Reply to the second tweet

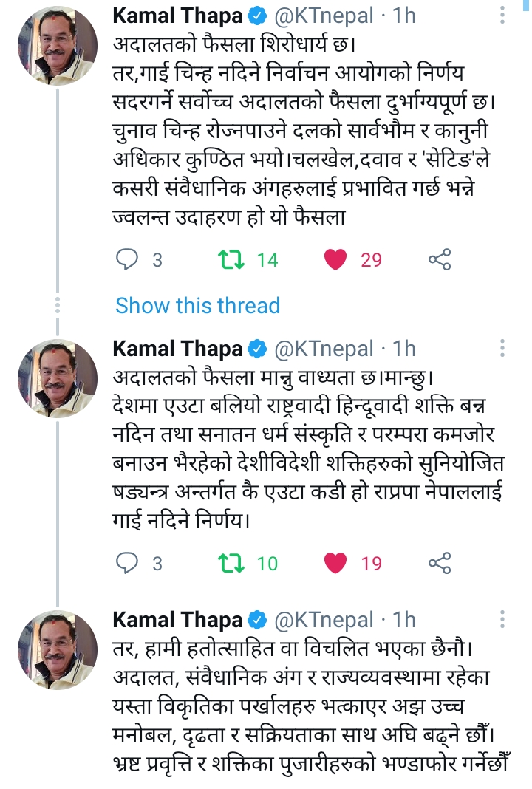[129, 564]
